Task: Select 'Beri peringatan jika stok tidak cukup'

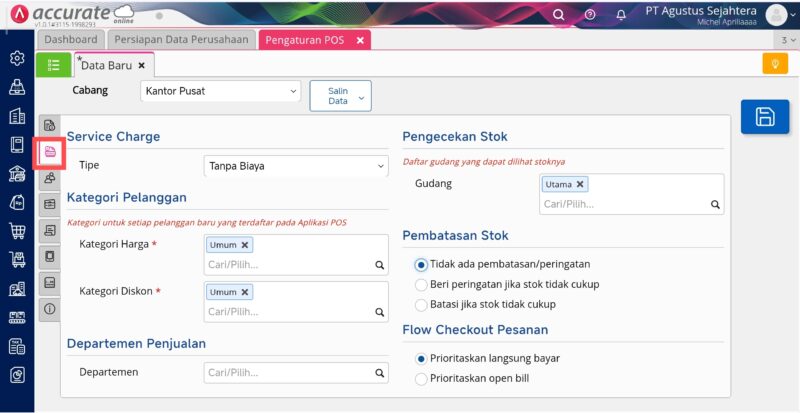Action: coord(421,284)
